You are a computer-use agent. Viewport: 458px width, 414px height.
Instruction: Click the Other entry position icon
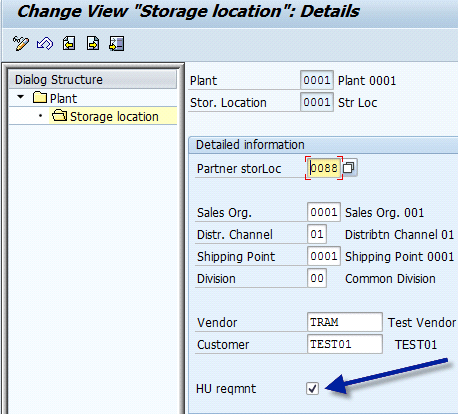[117, 44]
